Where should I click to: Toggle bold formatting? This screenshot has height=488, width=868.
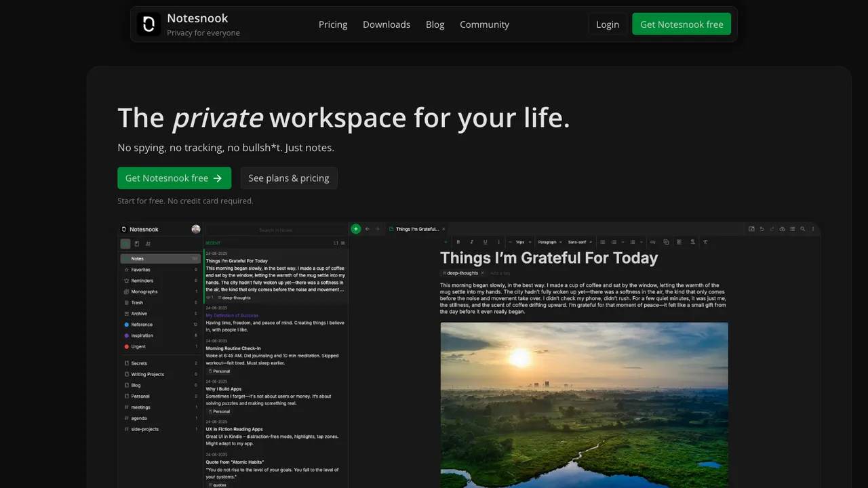tap(458, 242)
